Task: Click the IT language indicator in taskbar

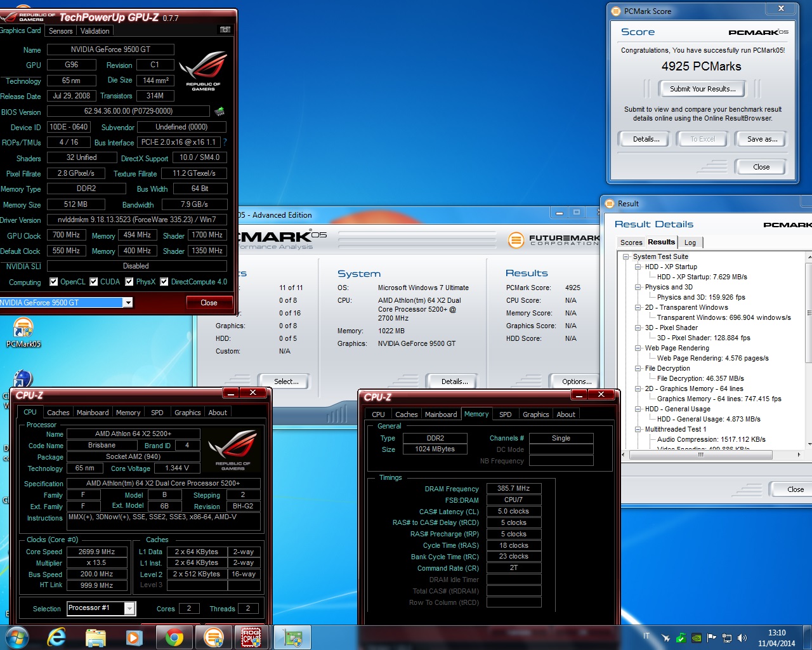Action: click(x=646, y=636)
